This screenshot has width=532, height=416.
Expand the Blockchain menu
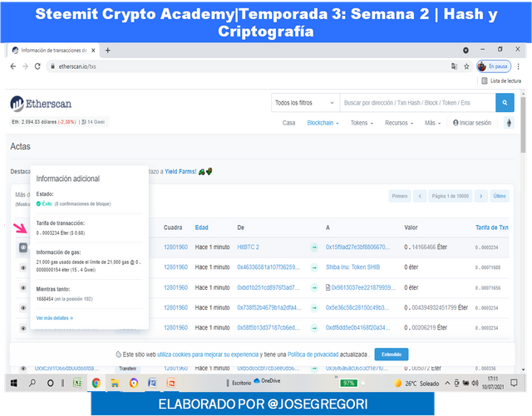pos(323,123)
